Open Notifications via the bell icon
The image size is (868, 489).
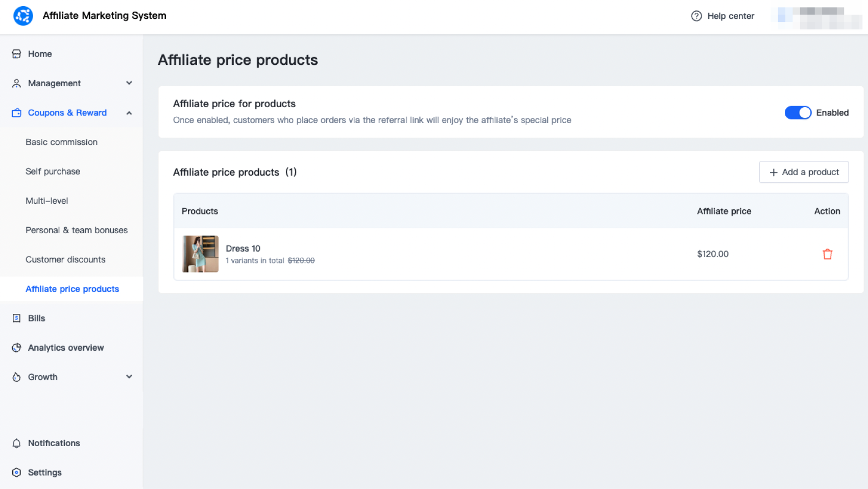pyautogui.click(x=16, y=443)
